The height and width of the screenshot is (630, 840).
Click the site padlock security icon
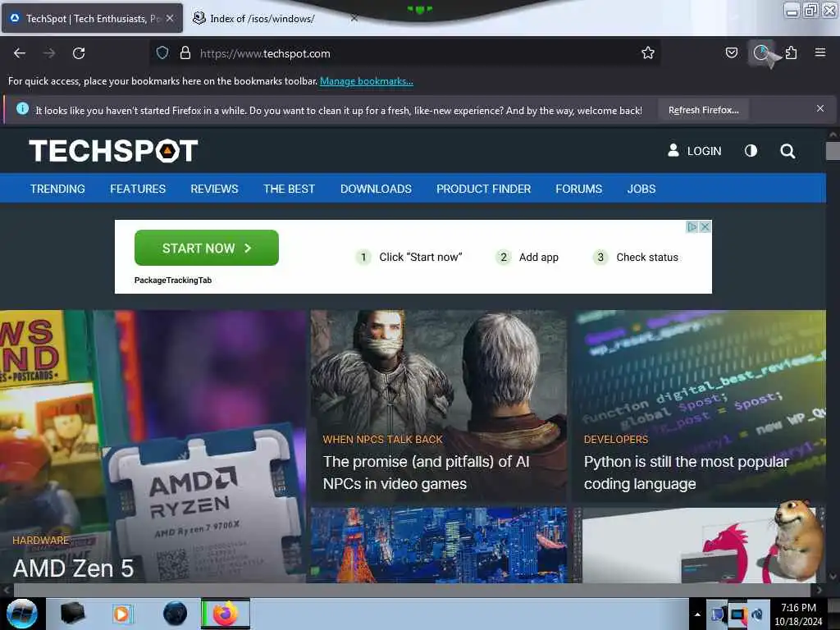tap(185, 52)
